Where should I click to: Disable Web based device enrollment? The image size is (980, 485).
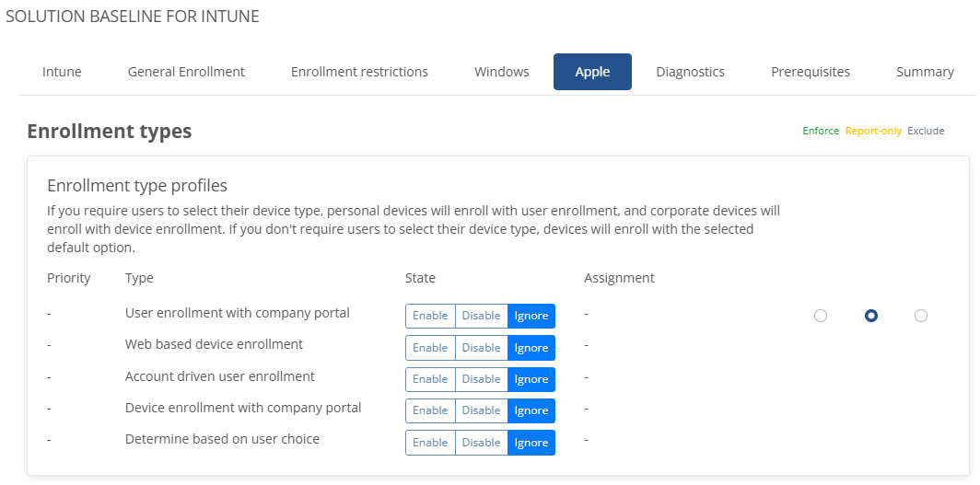coord(481,348)
